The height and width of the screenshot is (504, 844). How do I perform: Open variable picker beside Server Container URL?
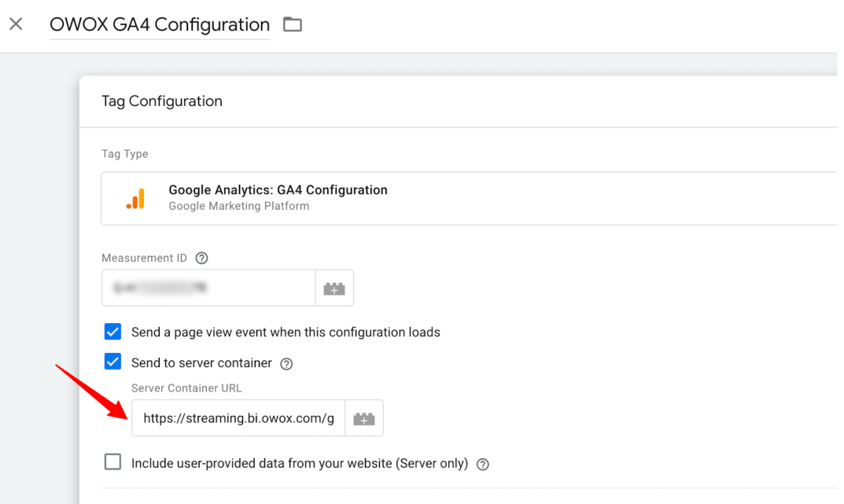point(364,418)
